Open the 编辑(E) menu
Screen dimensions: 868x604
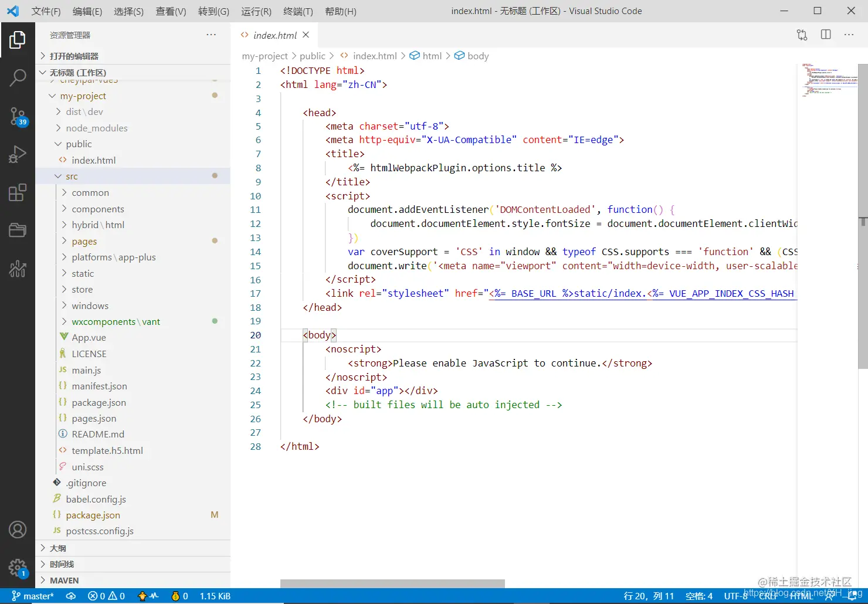[87, 11]
